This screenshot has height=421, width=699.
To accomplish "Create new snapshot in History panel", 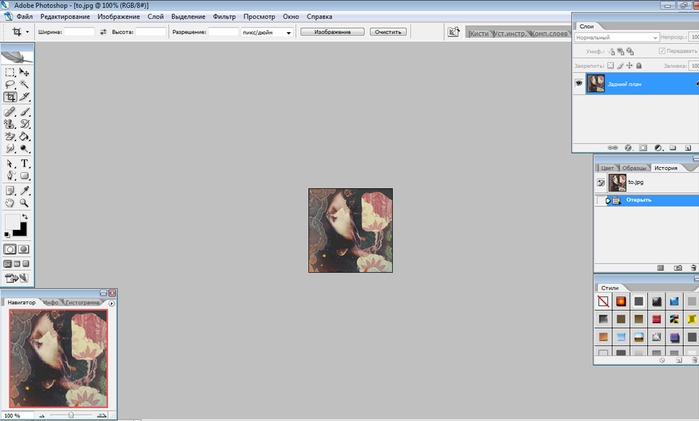I will 678,268.
